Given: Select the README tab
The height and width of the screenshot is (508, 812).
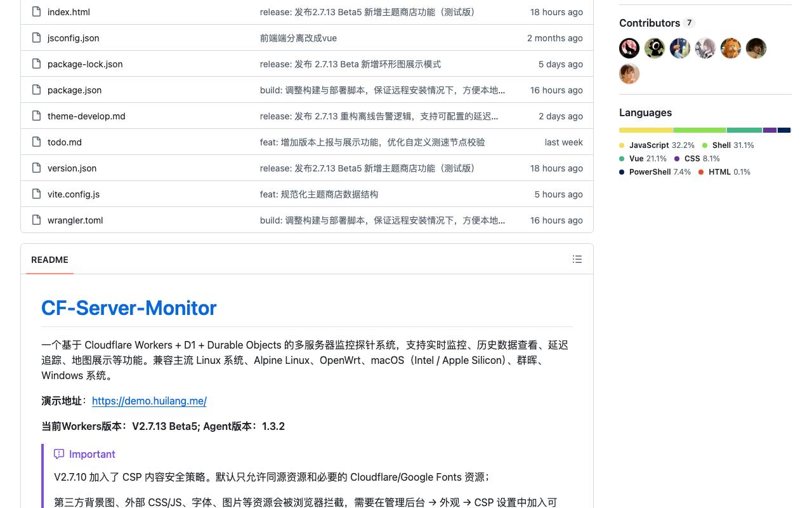Looking at the screenshot, I should (x=49, y=260).
